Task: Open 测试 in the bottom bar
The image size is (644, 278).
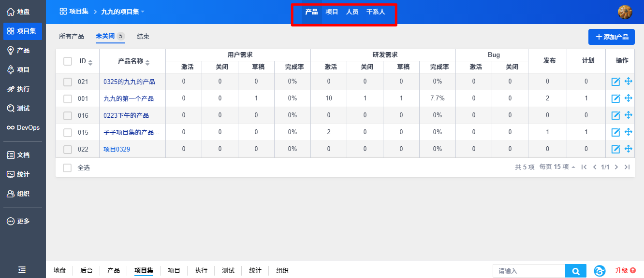Action: pos(228,271)
